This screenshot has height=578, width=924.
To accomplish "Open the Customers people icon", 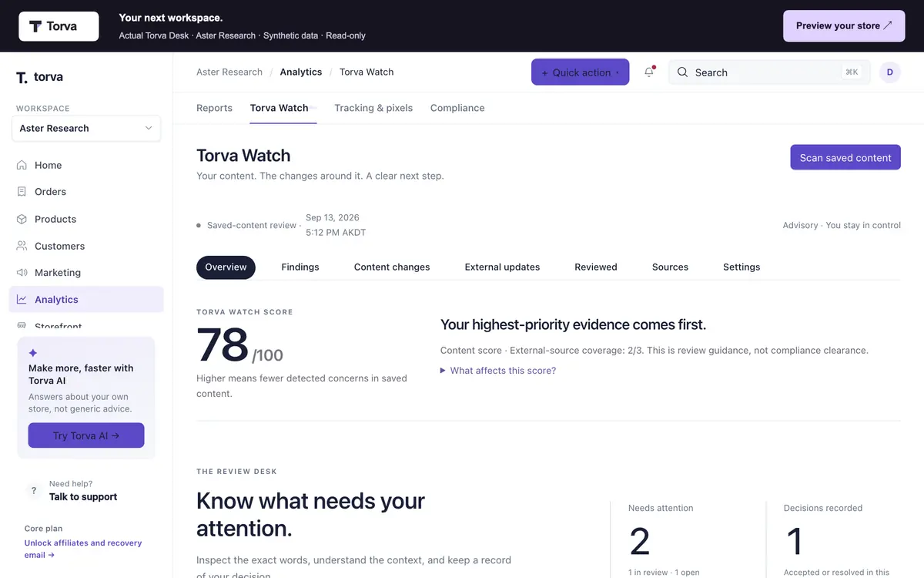I will (22, 246).
